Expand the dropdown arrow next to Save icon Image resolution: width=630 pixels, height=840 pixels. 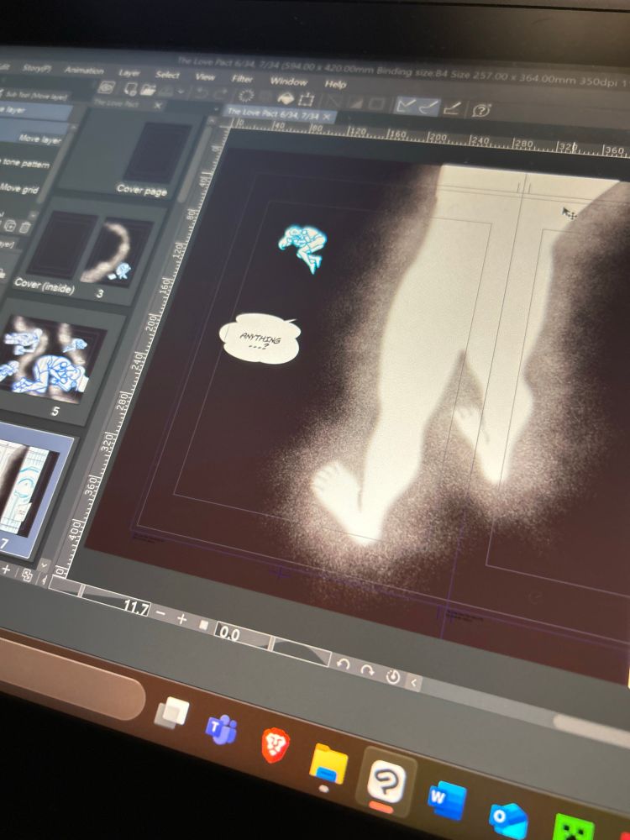181,91
